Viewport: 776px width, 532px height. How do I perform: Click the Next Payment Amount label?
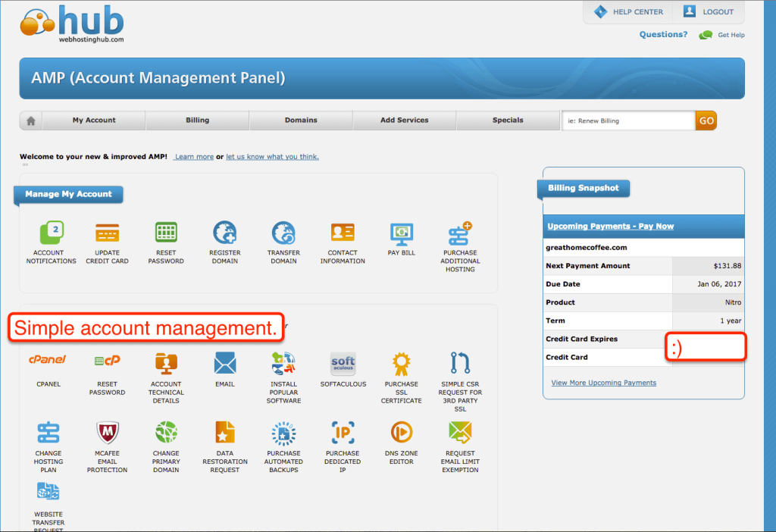click(x=588, y=266)
